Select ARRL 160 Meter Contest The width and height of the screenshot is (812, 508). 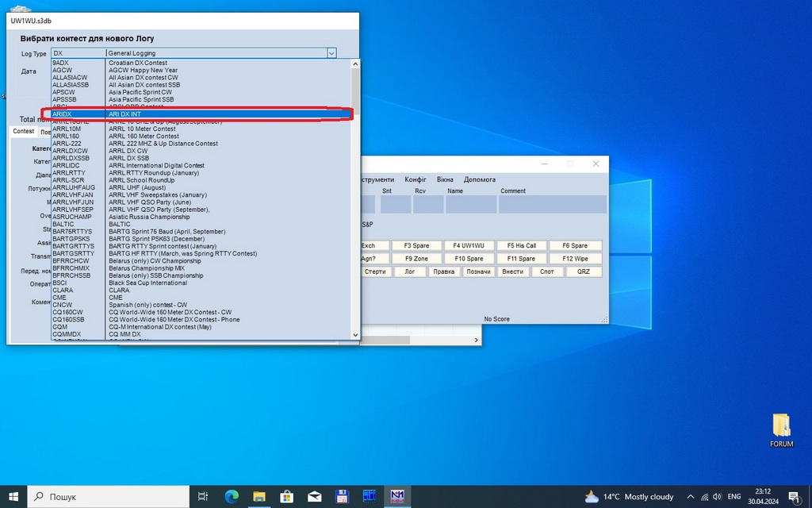[x=201, y=136]
